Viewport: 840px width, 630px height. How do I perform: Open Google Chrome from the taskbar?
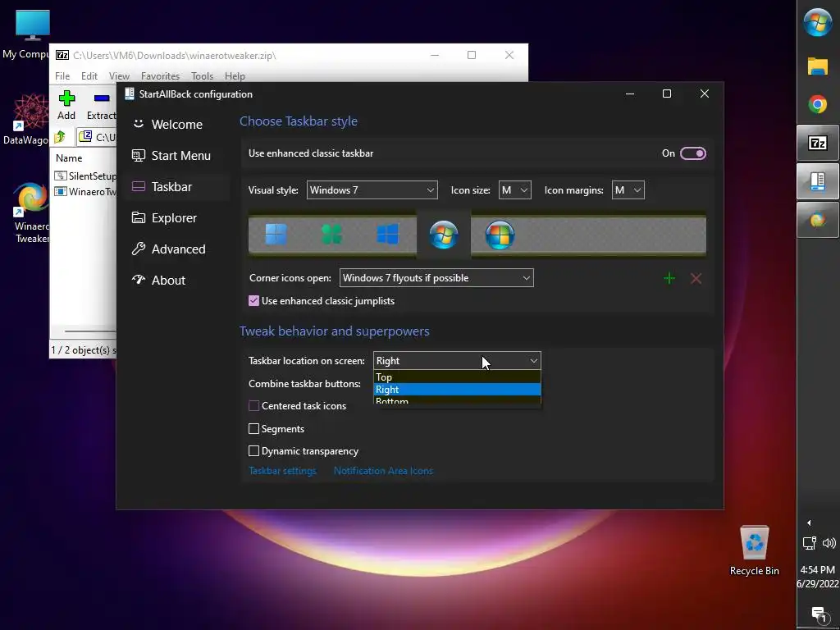click(x=818, y=104)
